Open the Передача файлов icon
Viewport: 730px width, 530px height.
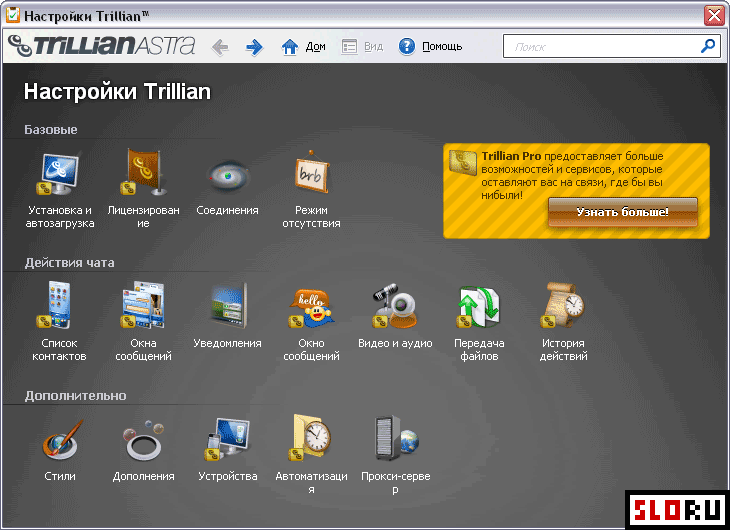click(x=479, y=306)
